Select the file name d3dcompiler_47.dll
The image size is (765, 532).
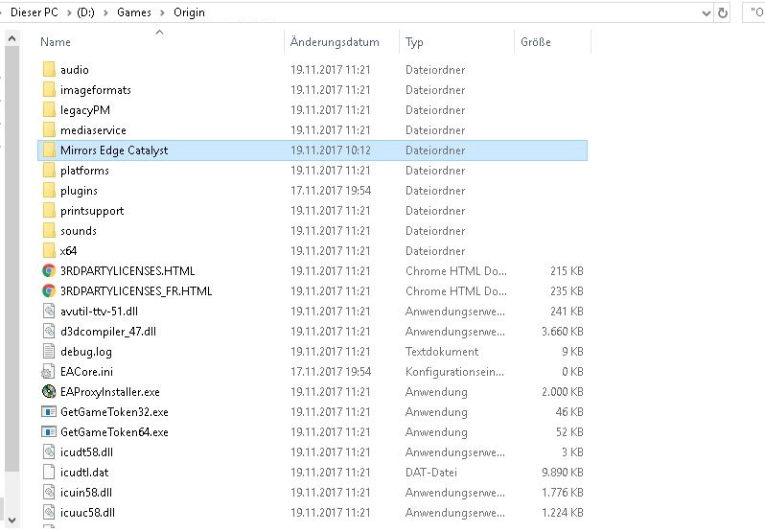(108, 332)
